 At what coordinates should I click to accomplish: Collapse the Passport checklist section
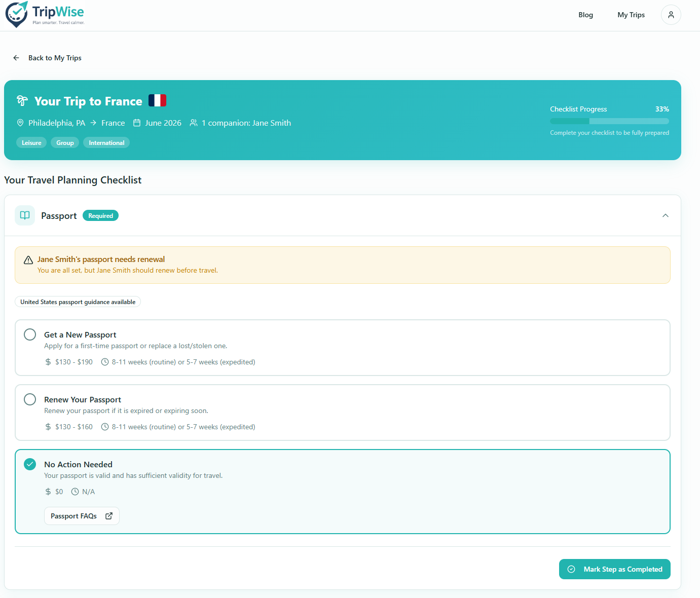pyautogui.click(x=665, y=215)
